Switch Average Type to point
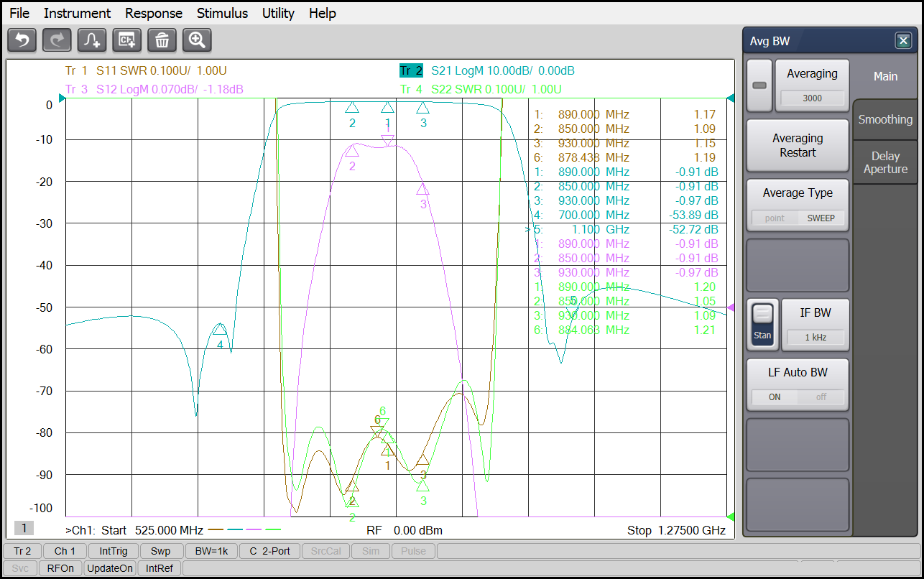The width and height of the screenshot is (924, 579). (775, 218)
